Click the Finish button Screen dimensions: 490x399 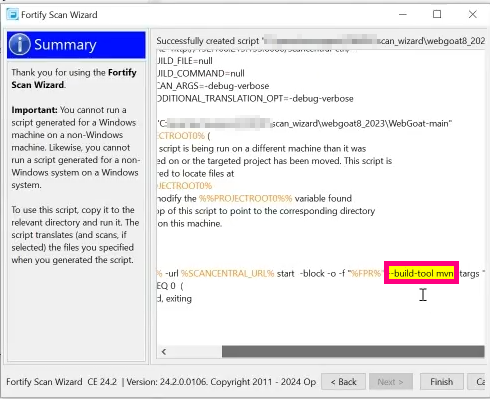(x=441, y=382)
